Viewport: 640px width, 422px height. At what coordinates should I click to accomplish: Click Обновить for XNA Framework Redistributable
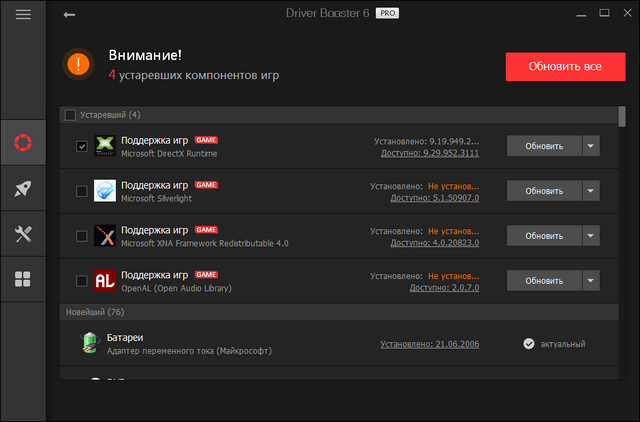pyautogui.click(x=544, y=235)
